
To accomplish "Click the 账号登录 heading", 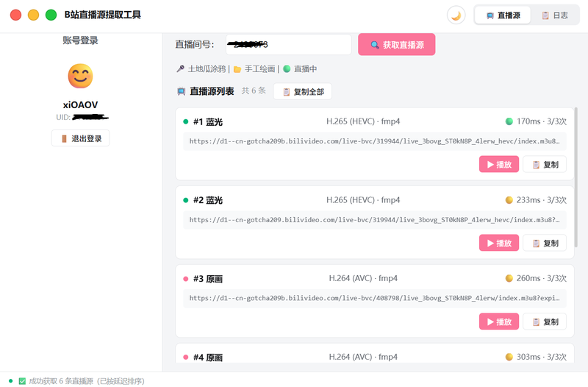I will (x=80, y=40).
